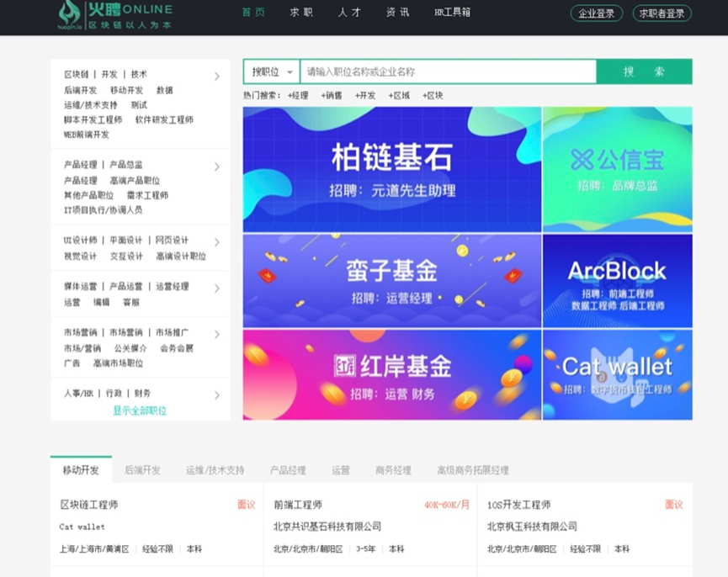728x577 pixels.
Task: Open the 柏链基石 recruitment banner
Action: tap(392, 169)
